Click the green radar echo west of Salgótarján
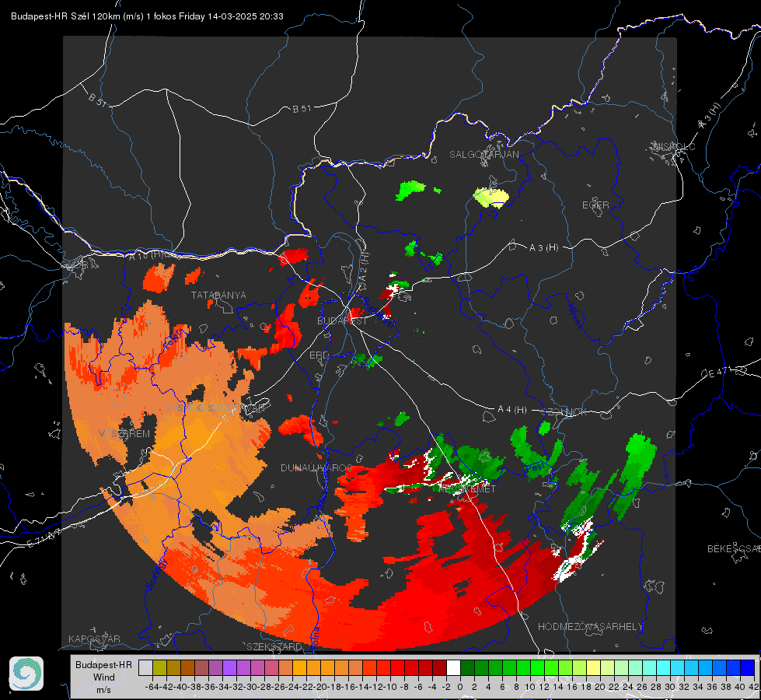Viewport: 761px width, 700px height. pyautogui.click(x=410, y=190)
